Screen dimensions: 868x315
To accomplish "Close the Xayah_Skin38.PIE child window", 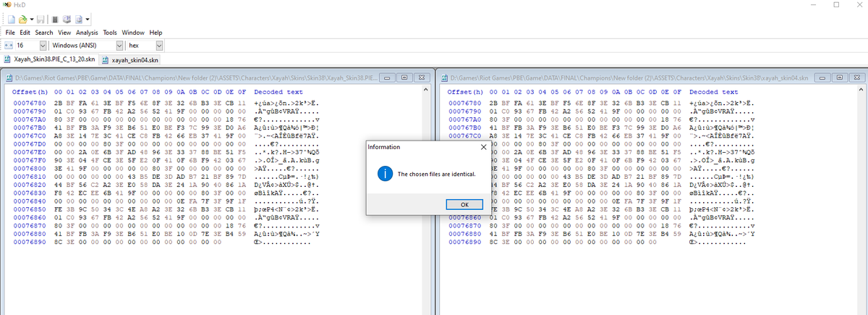I will click(x=421, y=77).
